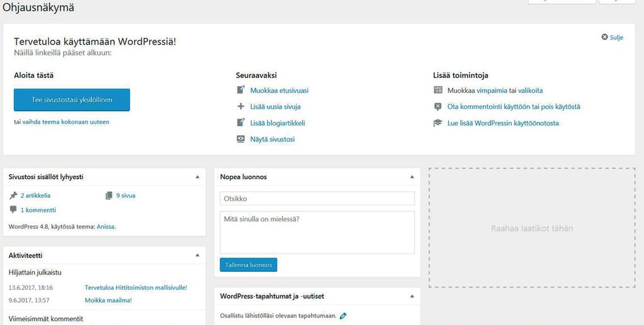644x325 pixels.
Task: Click the pages icon next to 9 sivua
Action: tap(109, 196)
